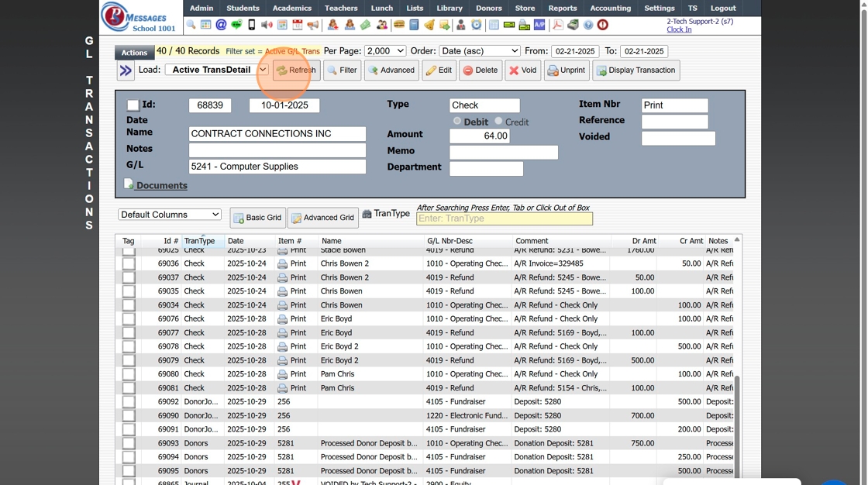This screenshot has height=485, width=868.
Task: Open the Documents link
Action: (x=161, y=186)
